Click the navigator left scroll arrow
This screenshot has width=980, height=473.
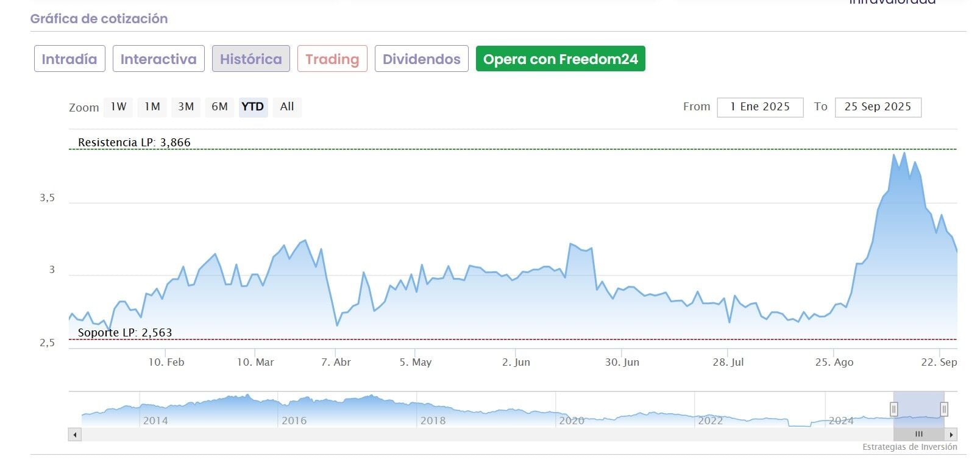click(x=75, y=435)
